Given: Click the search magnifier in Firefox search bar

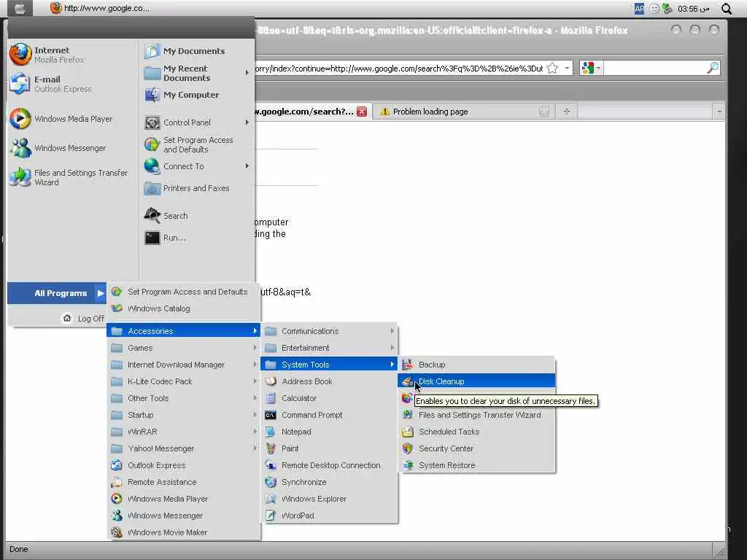Looking at the screenshot, I should pos(713,68).
